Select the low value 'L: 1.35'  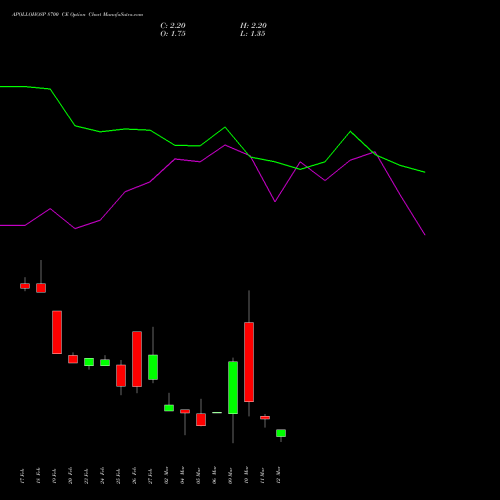[253, 34]
